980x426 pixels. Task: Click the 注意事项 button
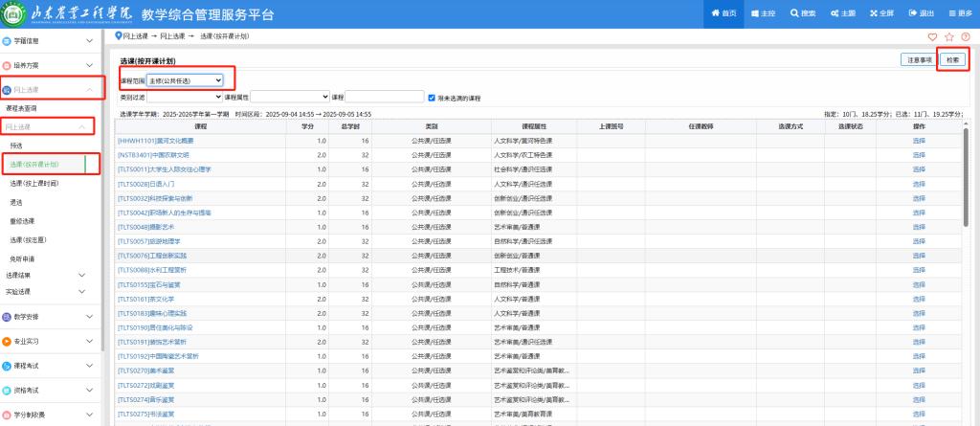[x=920, y=60]
